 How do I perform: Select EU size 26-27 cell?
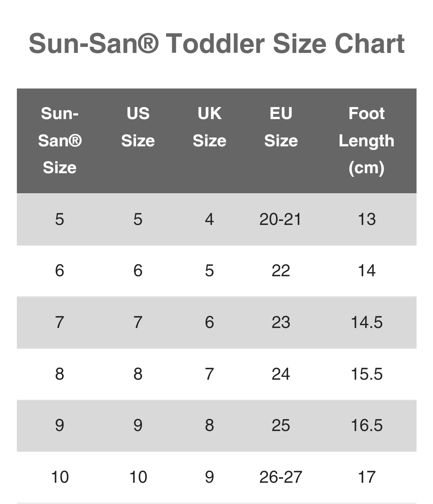tap(281, 477)
